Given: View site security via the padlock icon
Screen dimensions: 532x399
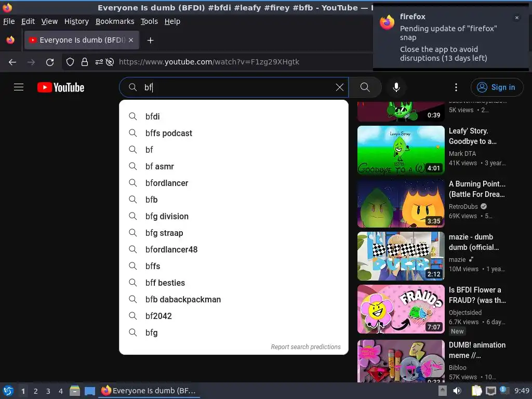Looking at the screenshot, I should pos(85,62).
